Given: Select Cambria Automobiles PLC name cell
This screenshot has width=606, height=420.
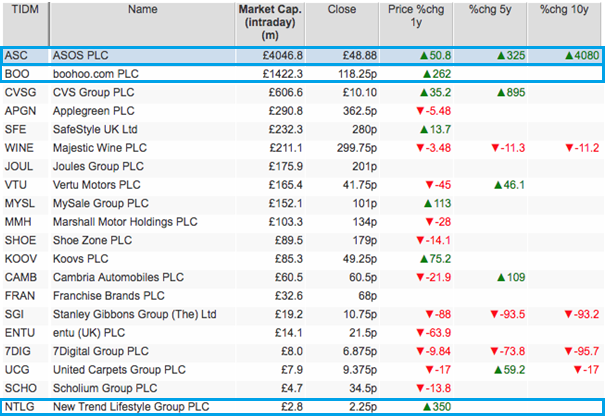Looking at the screenshot, I should [118, 278].
